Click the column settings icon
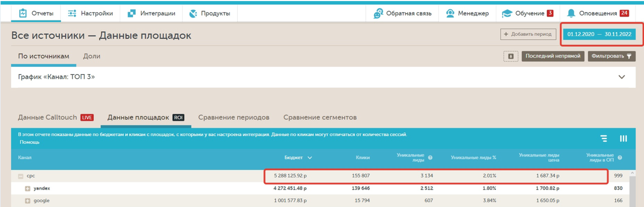This screenshot has height=207, width=644. point(624,138)
